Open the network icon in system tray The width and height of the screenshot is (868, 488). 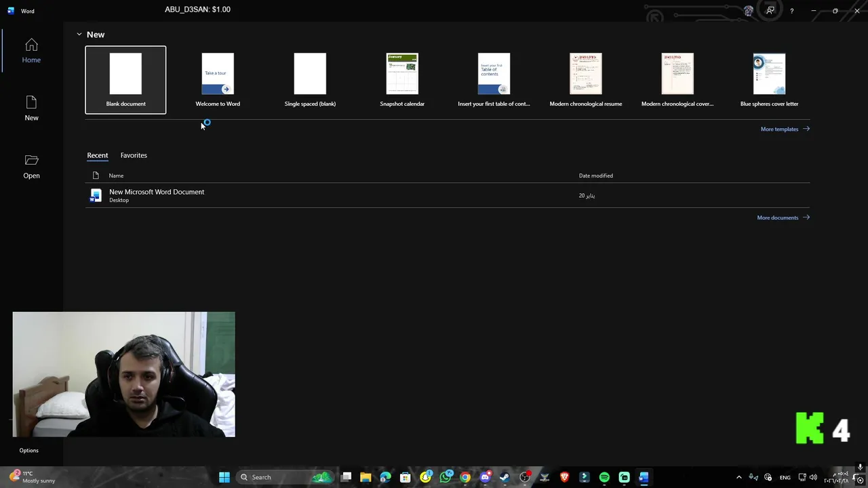[802, 477]
